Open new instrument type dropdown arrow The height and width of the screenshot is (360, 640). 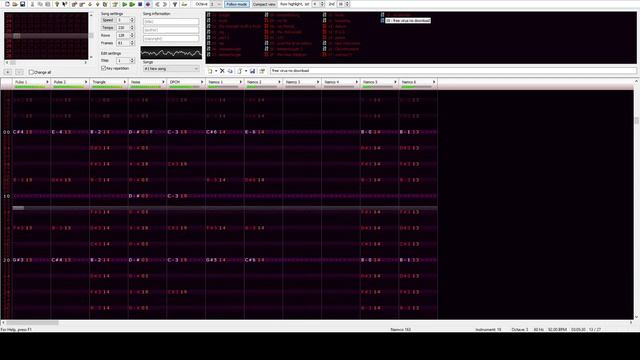(216, 71)
